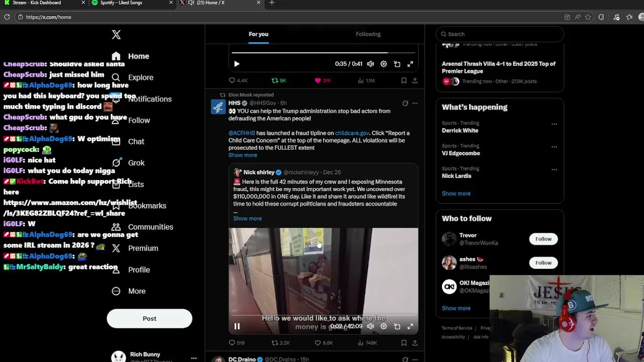Unlike the post with 31K likes
Image resolution: width=644 pixels, height=362 pixels.
[323, 80]
